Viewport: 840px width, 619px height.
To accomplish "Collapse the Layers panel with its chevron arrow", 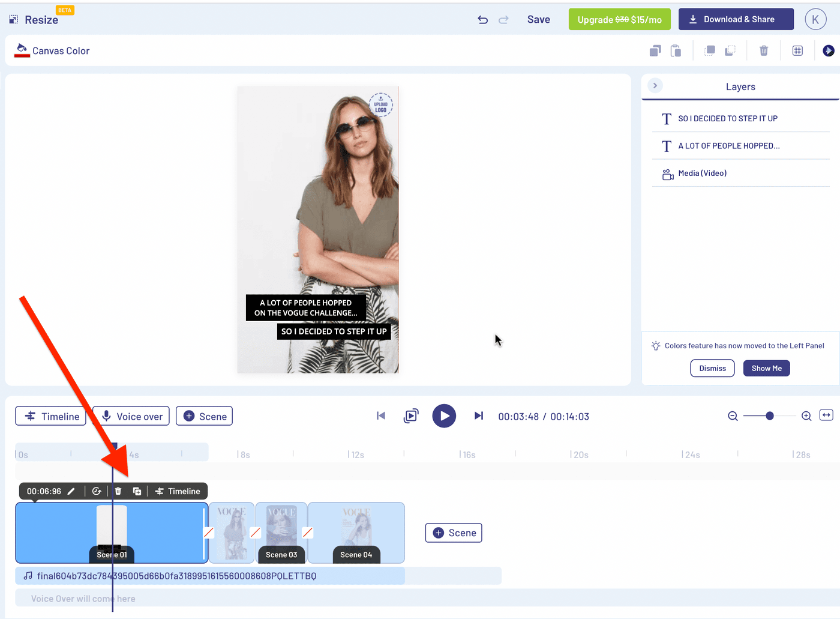I will [x=655, y=86].
